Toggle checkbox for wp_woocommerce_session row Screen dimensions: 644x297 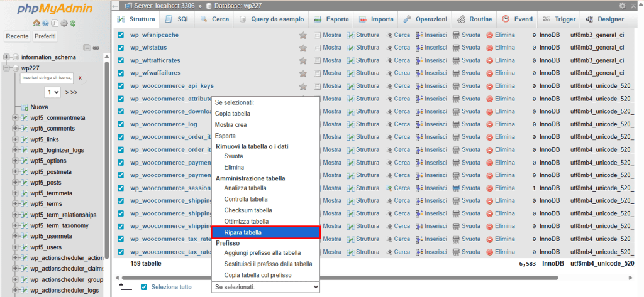(x=120, y=188)
